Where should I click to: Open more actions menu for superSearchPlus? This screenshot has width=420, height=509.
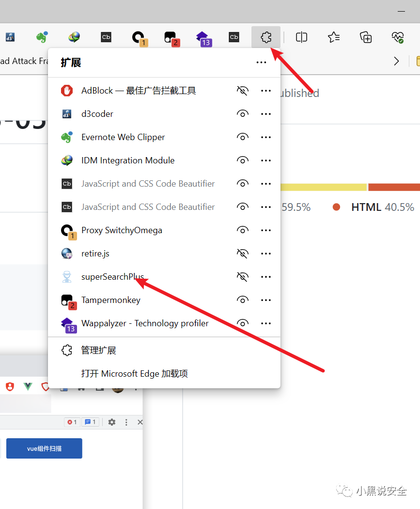click(266, 277)
